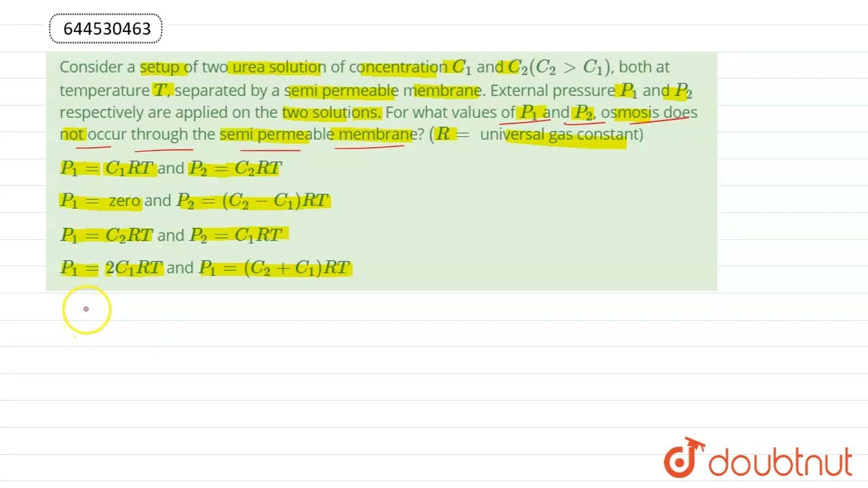
Task: Click the highlighted 'two solutions.' phrase
Action: pyautogui.click(x=332, y=112)
